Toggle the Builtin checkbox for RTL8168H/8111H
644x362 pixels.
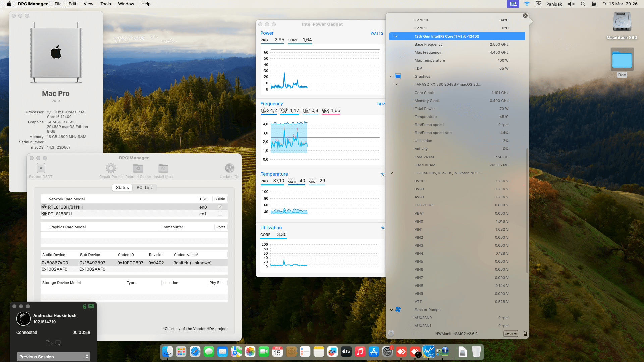(x=220, y=207)
